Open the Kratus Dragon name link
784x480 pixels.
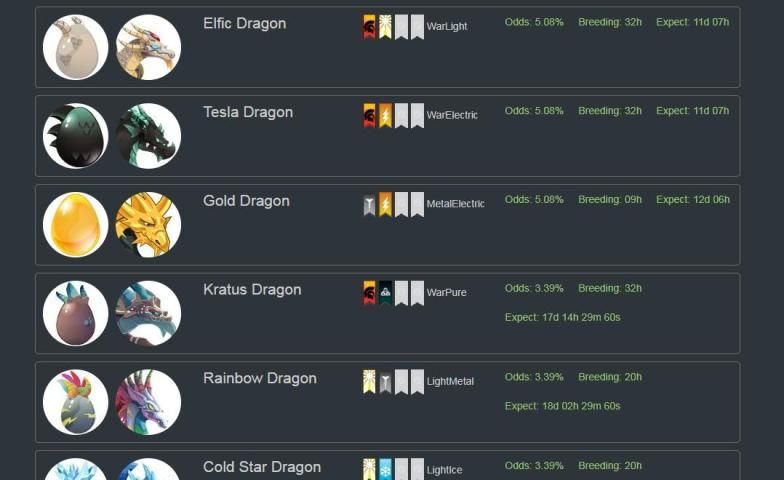[x=252, y=290]
